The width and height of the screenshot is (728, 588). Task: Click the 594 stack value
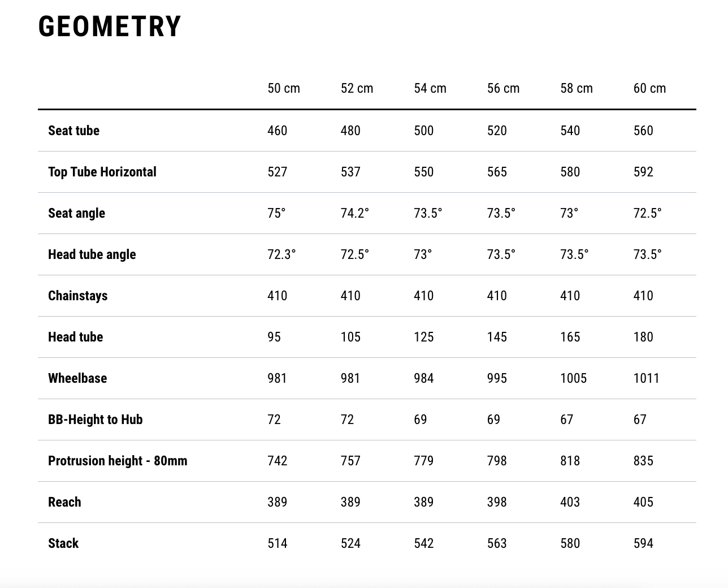[643, 543]
